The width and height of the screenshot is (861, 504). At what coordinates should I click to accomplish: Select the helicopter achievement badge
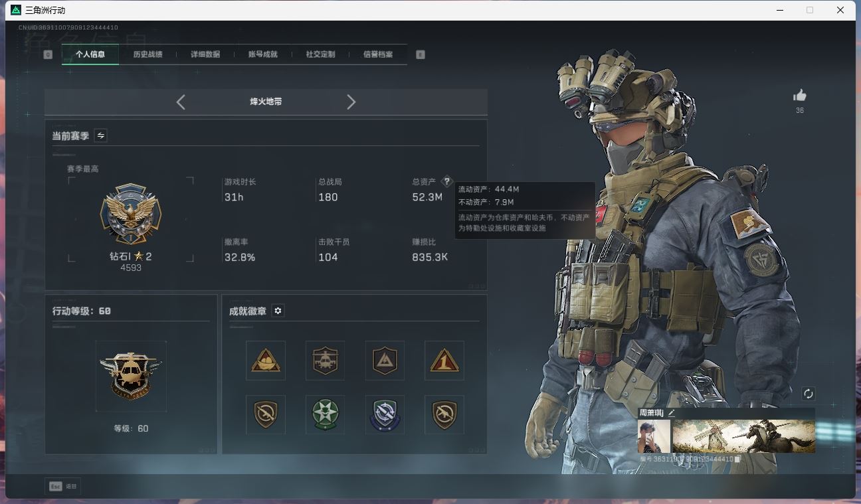[x=325, y=361]
